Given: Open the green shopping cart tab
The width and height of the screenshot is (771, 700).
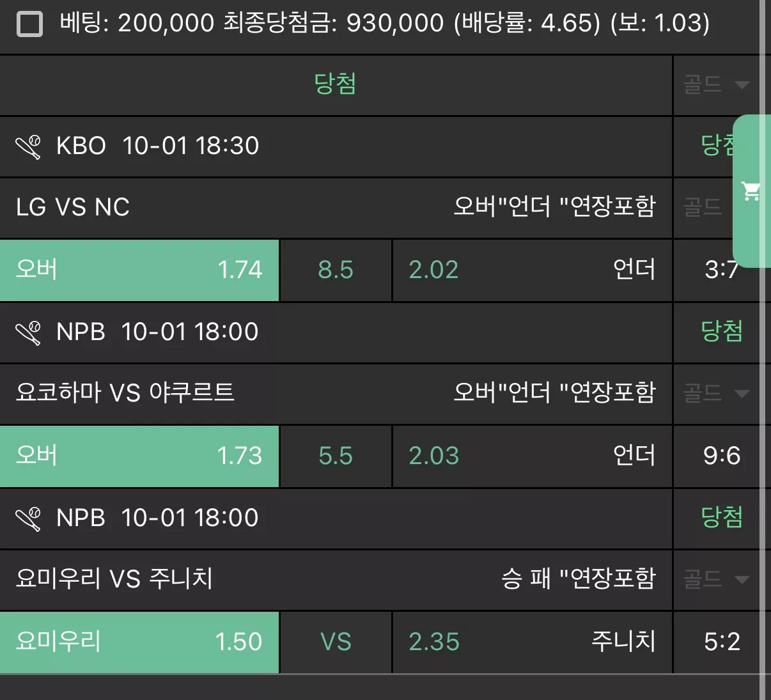Looking at the screenshot, I should pyautogui.click(x=751, y=191).
